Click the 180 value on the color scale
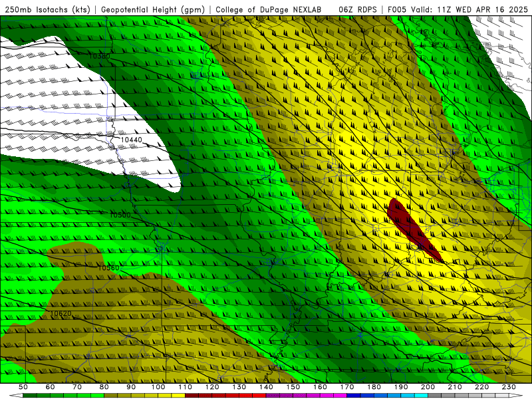 coord(374,387)
